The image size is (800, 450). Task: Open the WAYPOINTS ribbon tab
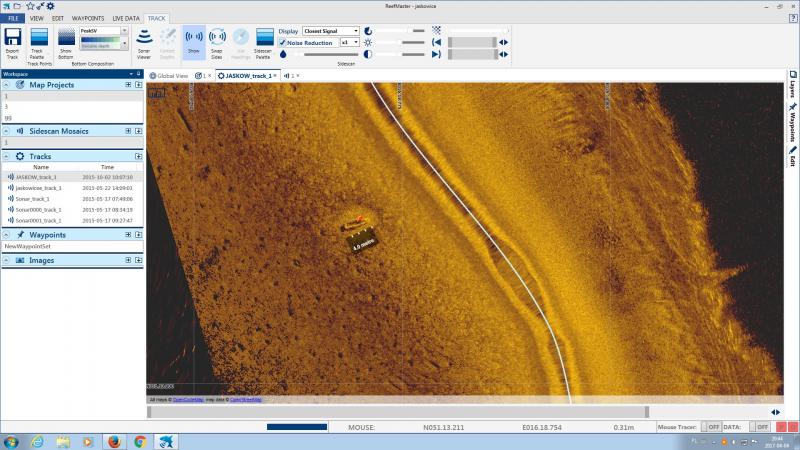pyautogui.click(x=89, y=18)
